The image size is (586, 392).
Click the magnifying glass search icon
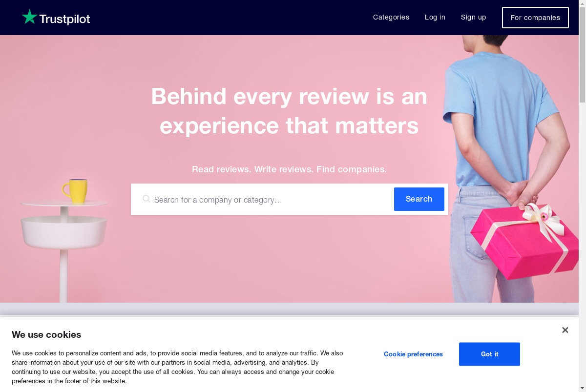(x=146, y=199)
